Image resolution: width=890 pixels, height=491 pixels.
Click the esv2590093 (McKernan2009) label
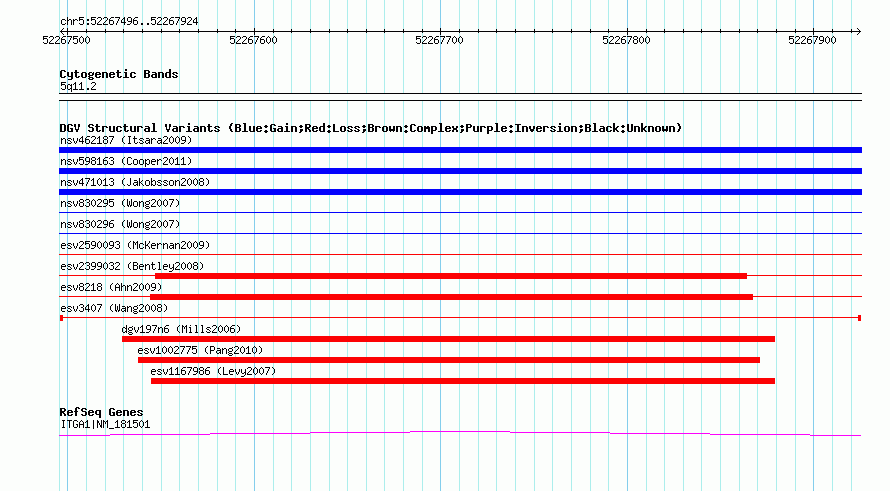click(x=135, y=245)
